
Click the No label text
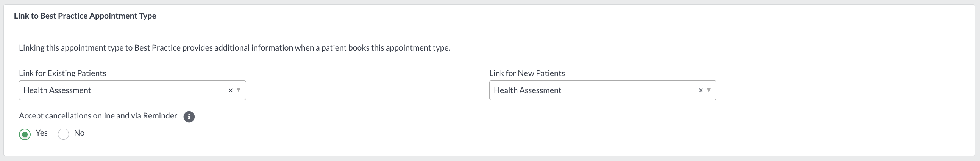79,133
